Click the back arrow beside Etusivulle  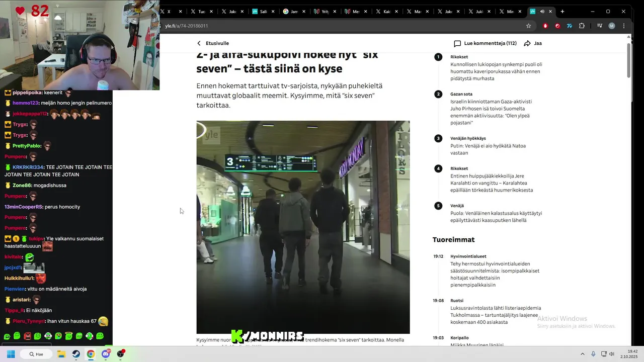(x=199, y=43)
